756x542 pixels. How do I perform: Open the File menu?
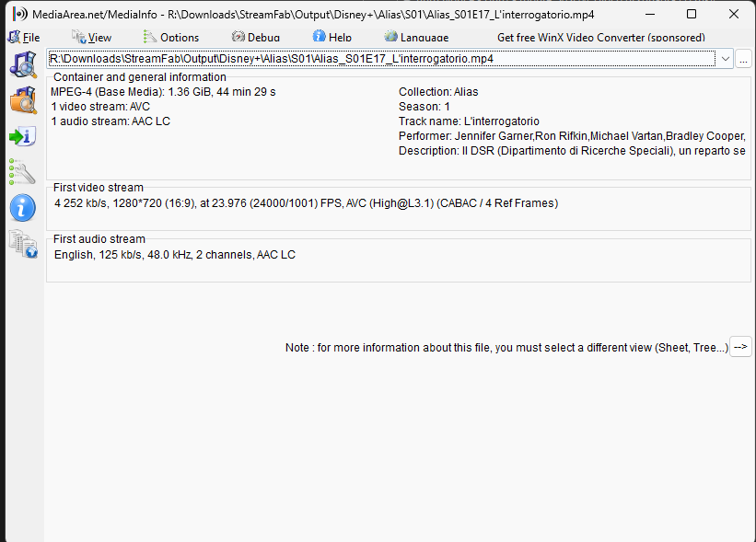(x=25, y=37)
